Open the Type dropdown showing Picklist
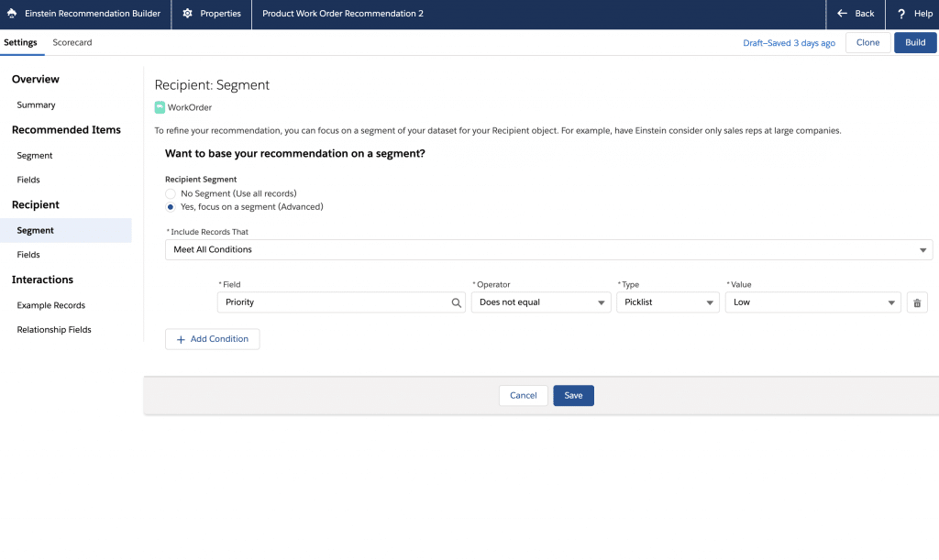Screen dimensions: 939x560 (x=668, y=302)
